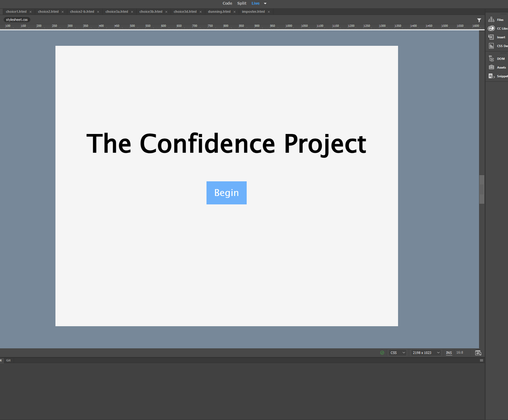Image resolution: width=508 pixels, height=420 pixels.
Task: Switch to Split view
Action: click(x=242, y=3)
